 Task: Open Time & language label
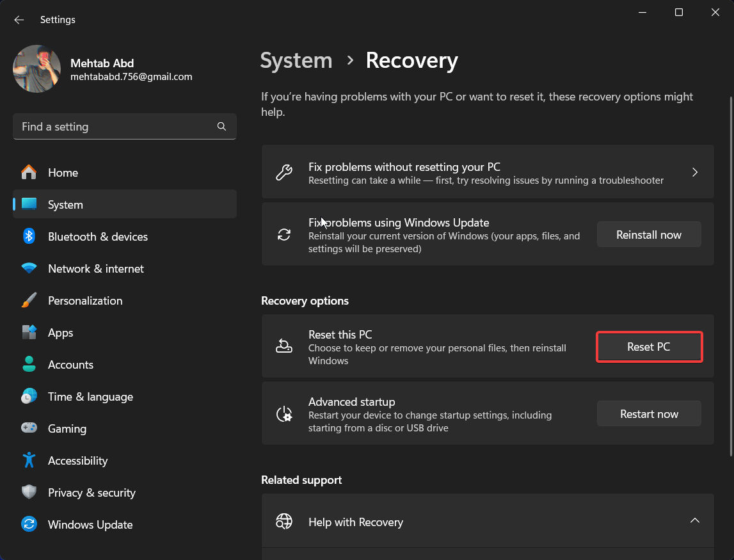(x=90, y=397)
